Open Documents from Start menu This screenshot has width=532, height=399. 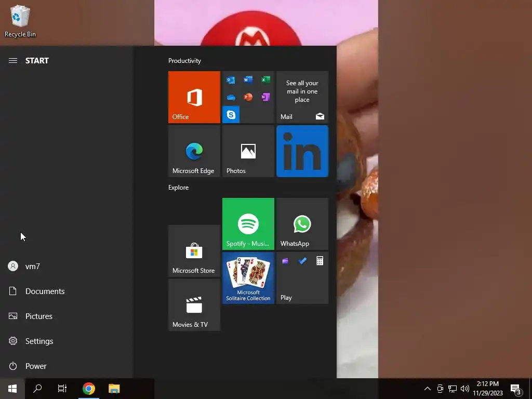[66, 291]
